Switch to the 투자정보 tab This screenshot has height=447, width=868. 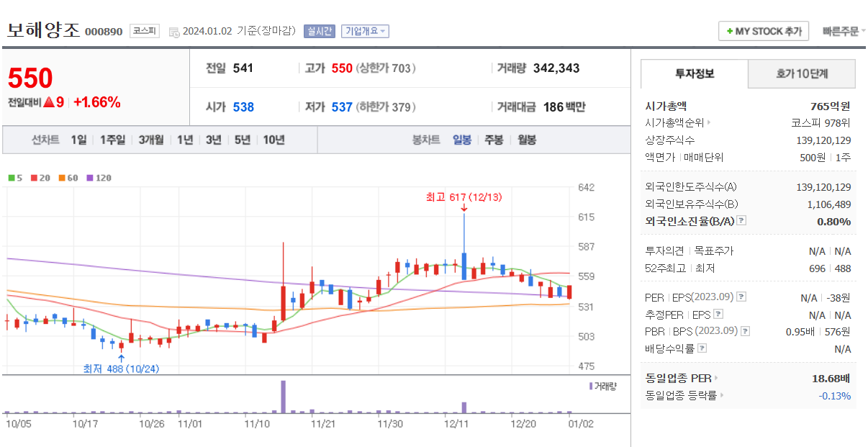click(x=695, y=73)
